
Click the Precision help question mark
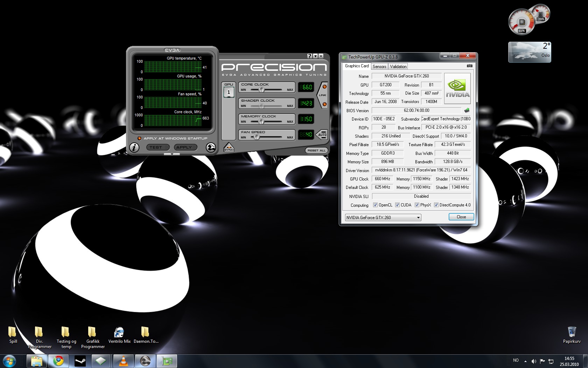point(309,56)
